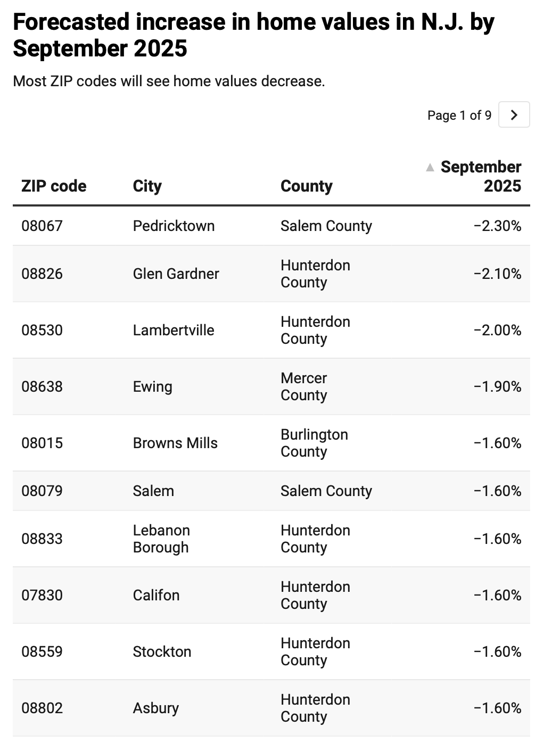Viewport: 560px width, 743px height.
Task: Click the Lambertville city cell
Action: coord(174,330)
